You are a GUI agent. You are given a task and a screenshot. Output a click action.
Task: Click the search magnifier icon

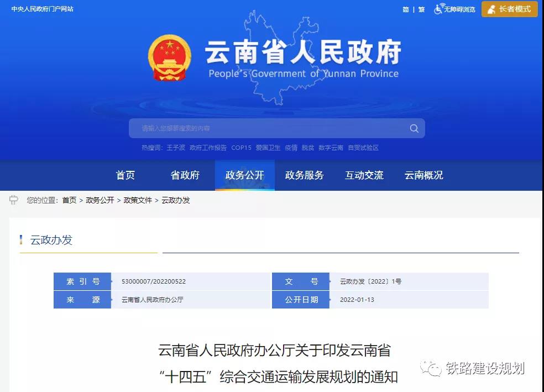tap(414, 128)
